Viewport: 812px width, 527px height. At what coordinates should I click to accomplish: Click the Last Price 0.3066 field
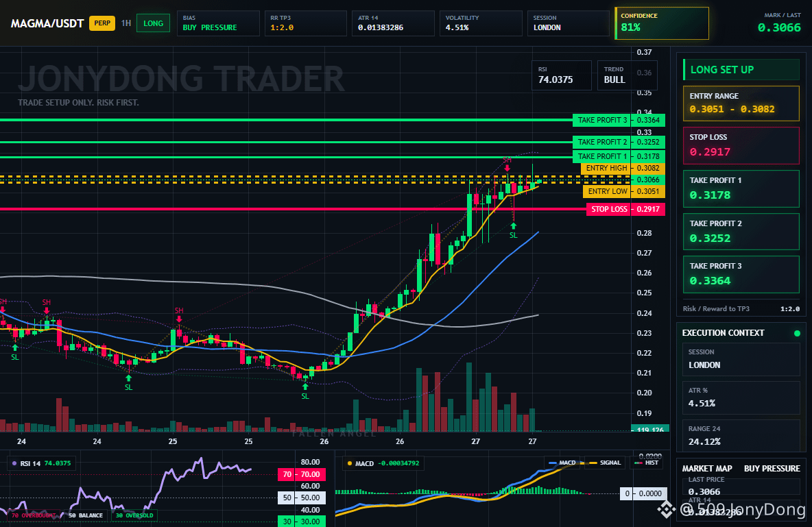741,486
